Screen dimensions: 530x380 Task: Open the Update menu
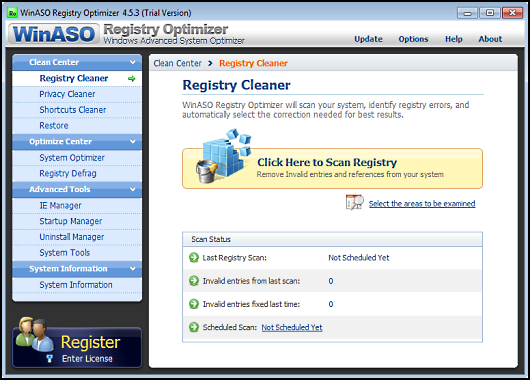pyautogui.click(x=368, y=39)
